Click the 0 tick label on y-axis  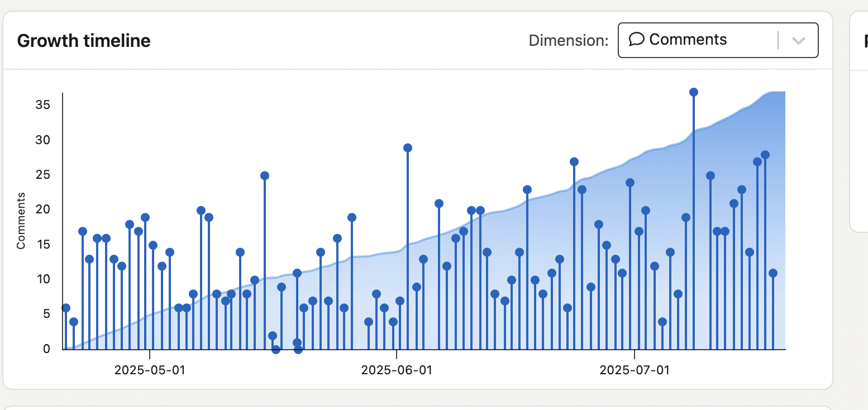tap(46, 349)
